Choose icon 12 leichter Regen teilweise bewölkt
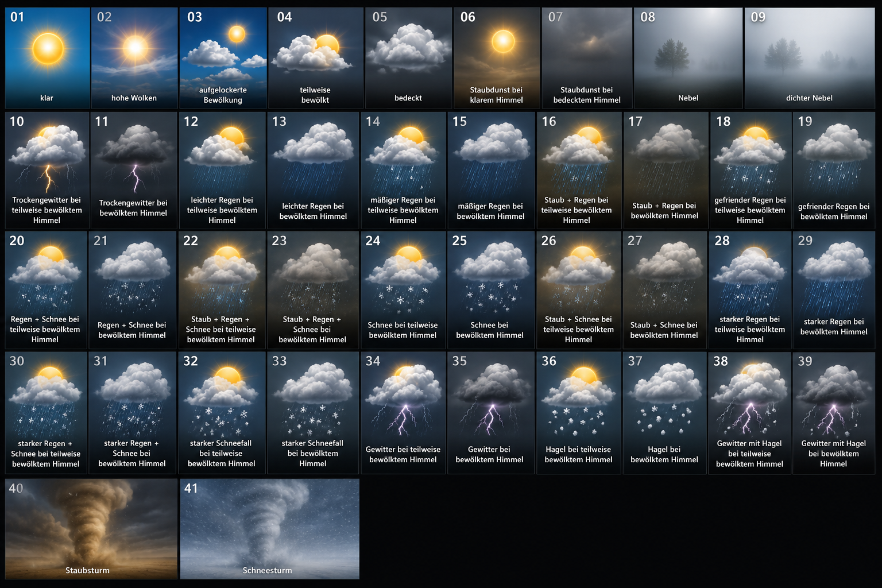Screen dimensions: 882x588 222,171
